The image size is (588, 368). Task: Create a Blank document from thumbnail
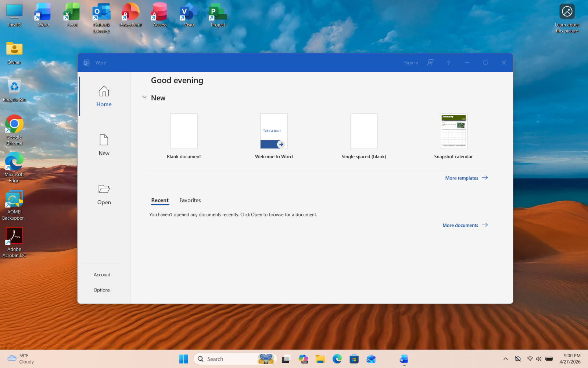click(184, 131)
